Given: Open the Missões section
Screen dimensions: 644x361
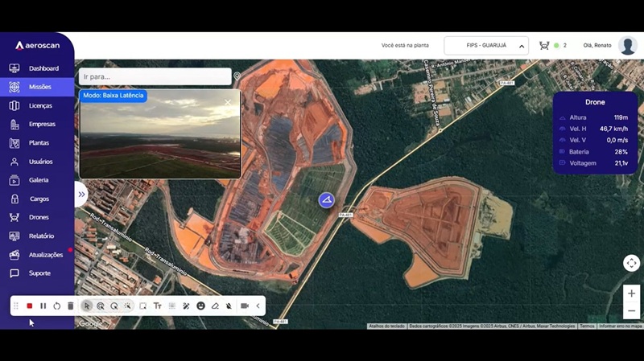Looking at the screenshot, I should [37, 87].
